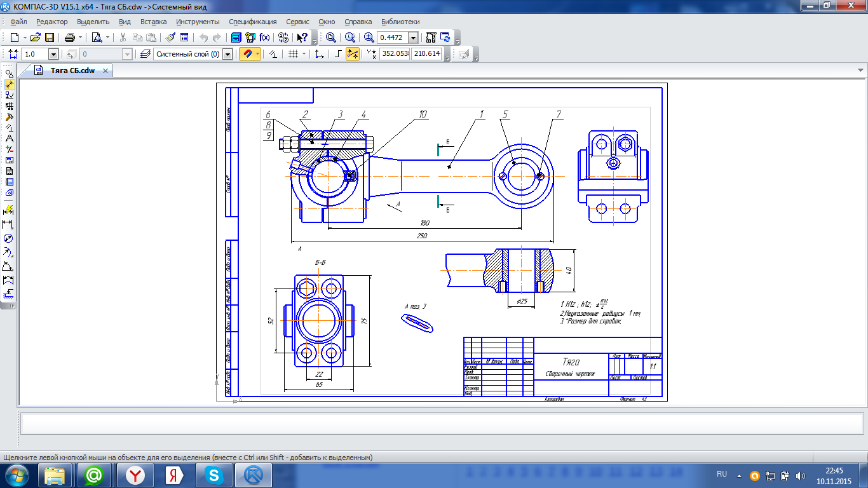868x488 pixels.
Task: Open Editing panel hammer icon
Action: 9,117
